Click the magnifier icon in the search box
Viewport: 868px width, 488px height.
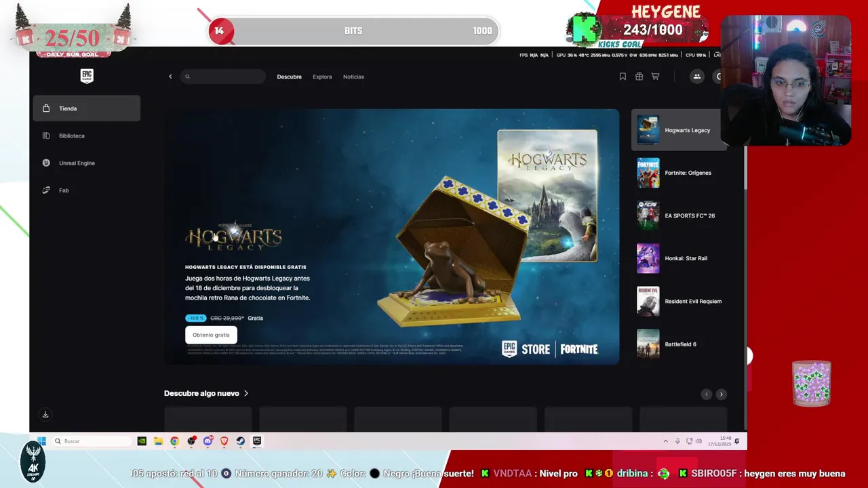click(x=188, y=77)
